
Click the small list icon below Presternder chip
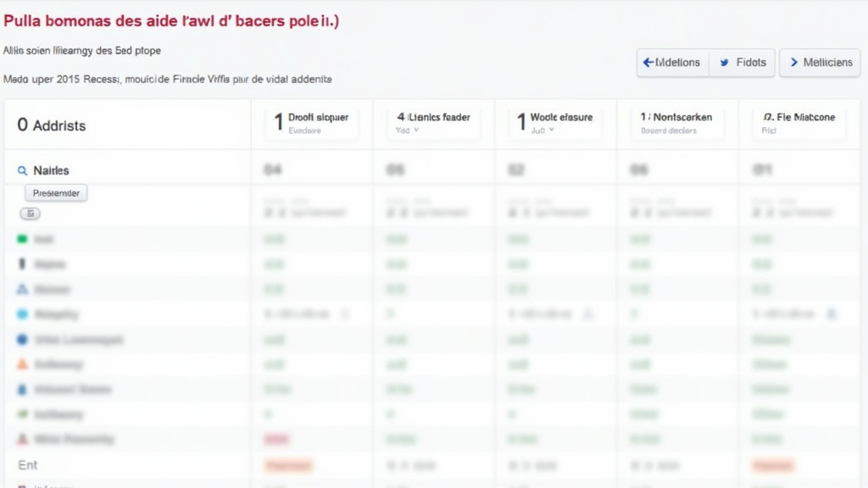[31, 213]
